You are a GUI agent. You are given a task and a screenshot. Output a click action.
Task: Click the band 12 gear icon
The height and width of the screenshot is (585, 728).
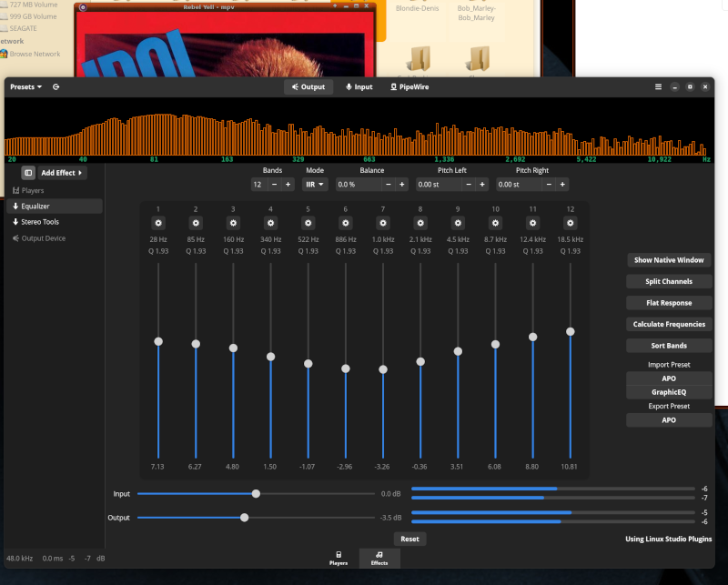click(x=571, y=223)
